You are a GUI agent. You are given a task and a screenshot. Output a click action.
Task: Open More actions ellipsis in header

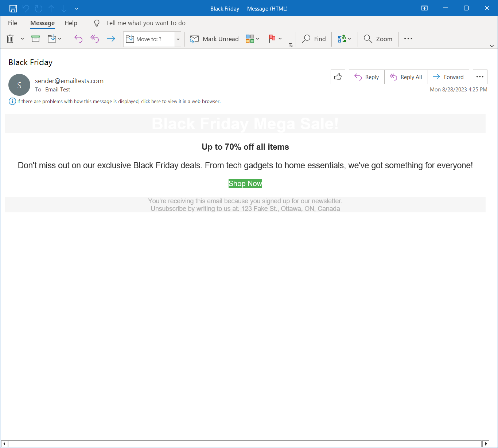click(x=480, y=77)
